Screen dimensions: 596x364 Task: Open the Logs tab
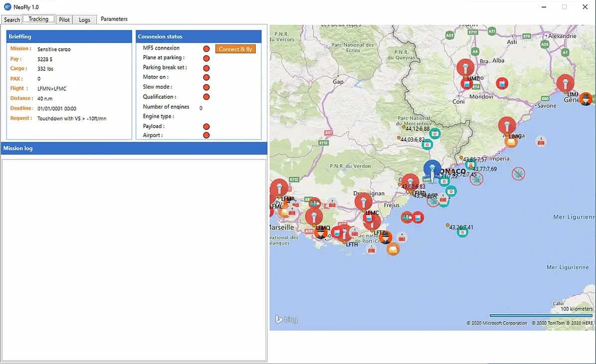pos(85,20)
